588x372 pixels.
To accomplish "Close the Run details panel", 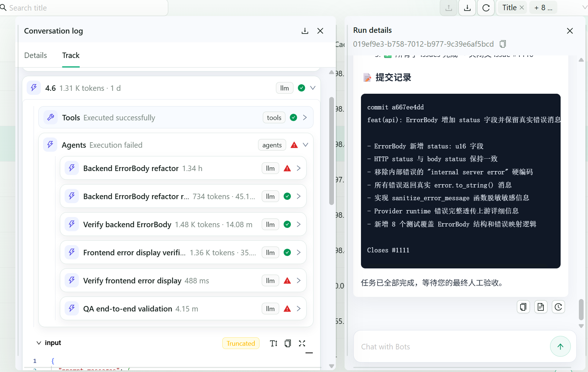I will pos(570,31).
